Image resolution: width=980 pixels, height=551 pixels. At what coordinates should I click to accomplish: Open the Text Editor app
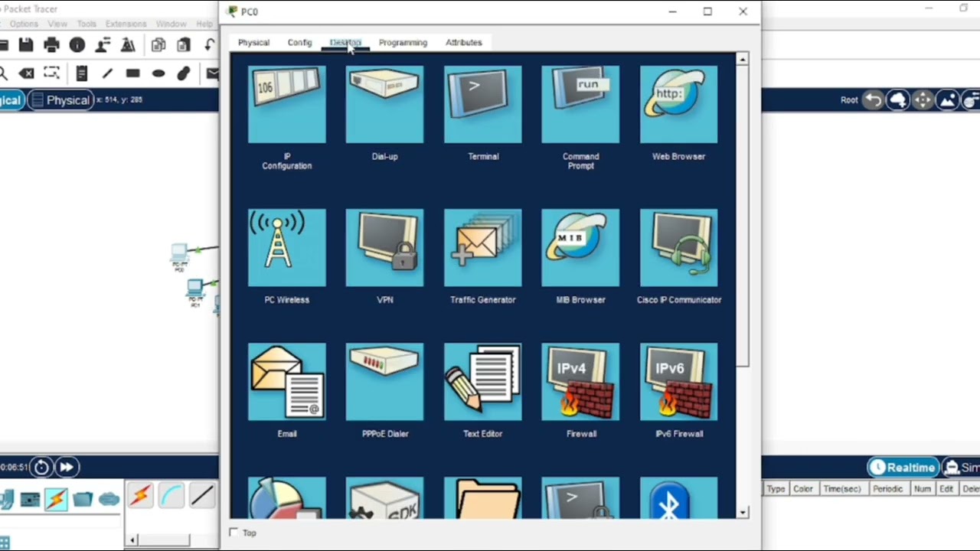[x=482, y=382]
